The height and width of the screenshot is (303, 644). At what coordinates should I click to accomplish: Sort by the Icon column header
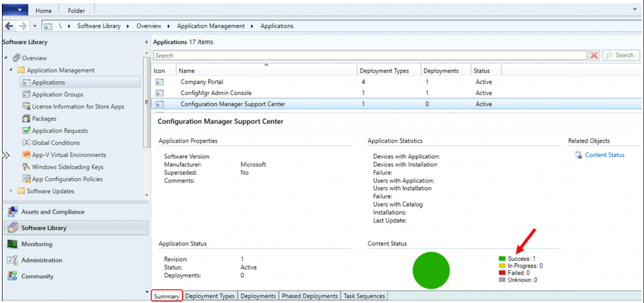coord(164,71)
